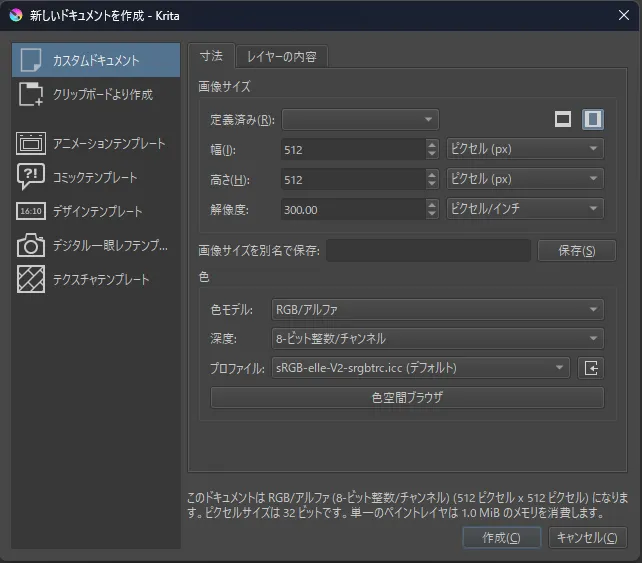Click the 解像度 resolution input field
The width and height of the screenshot is (642, 563).
[354, 209]
